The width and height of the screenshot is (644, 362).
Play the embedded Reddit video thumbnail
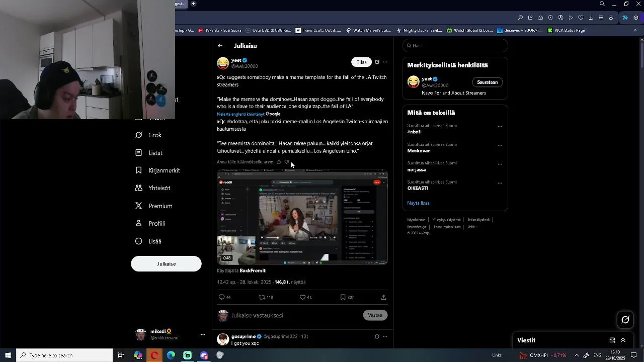[302, 218]
